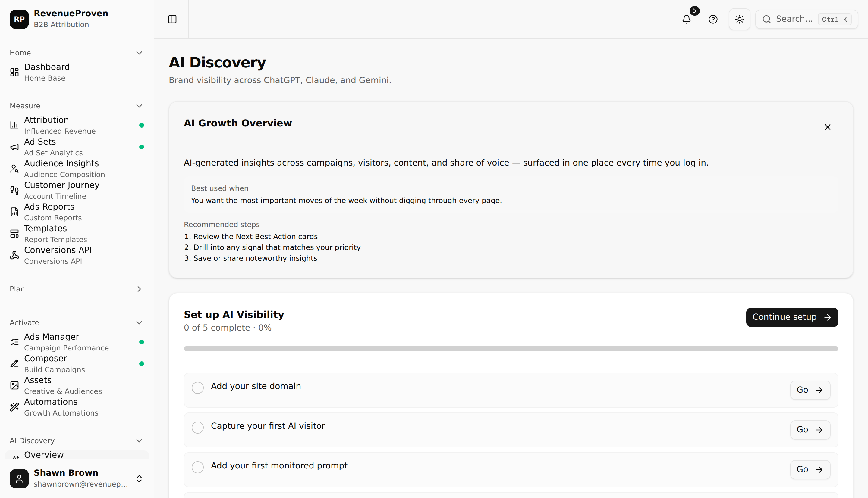Click the Ads Manager checklist icon
The width and height of the screenshot is (868, 498).
(14, 342)
